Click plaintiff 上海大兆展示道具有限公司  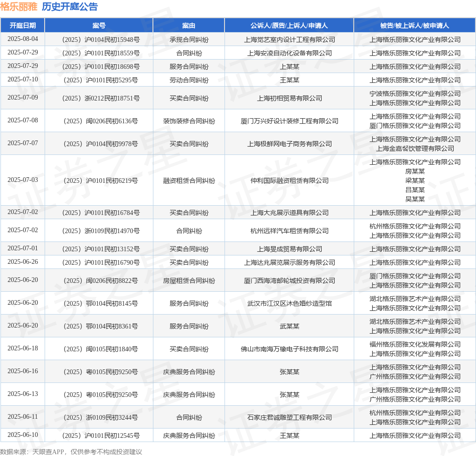coord(289,213)
